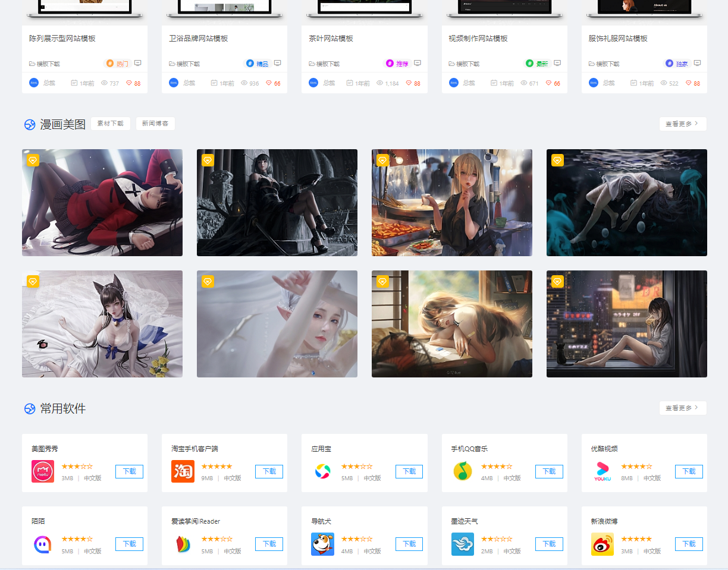This screenshot has height=570, width=728.
Task: Click the 陌陌 app icon
Action: click(43, 544)
